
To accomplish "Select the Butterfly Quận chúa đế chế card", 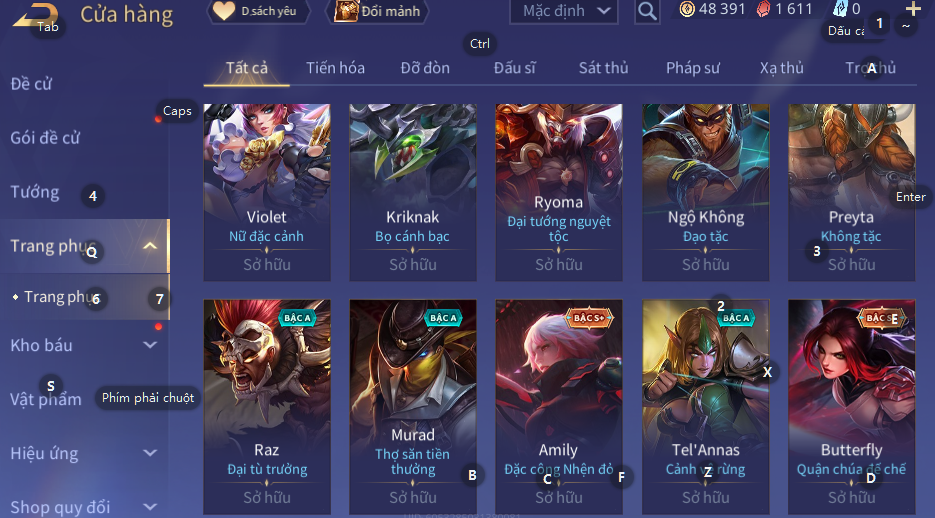I will [x=852, y=407].
